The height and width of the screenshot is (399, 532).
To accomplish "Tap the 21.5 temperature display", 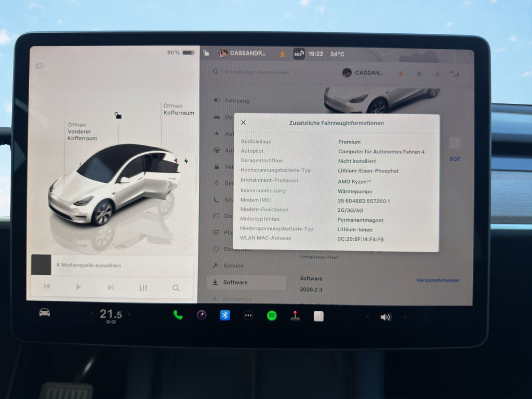I will 111,314.
